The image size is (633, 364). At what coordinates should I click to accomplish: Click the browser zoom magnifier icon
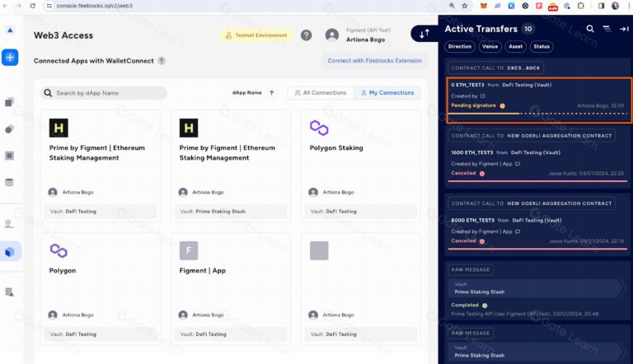click(452, 6)
